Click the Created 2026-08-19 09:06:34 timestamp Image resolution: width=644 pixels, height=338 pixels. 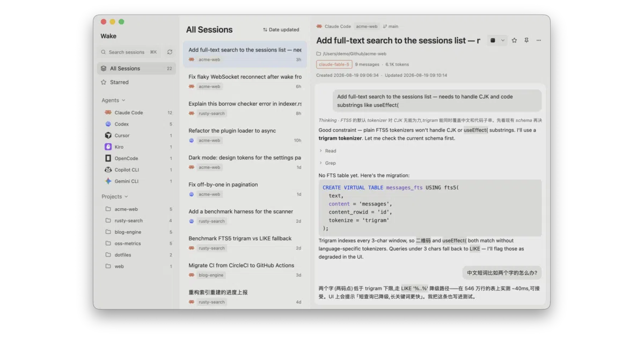(x=347, y=75)
